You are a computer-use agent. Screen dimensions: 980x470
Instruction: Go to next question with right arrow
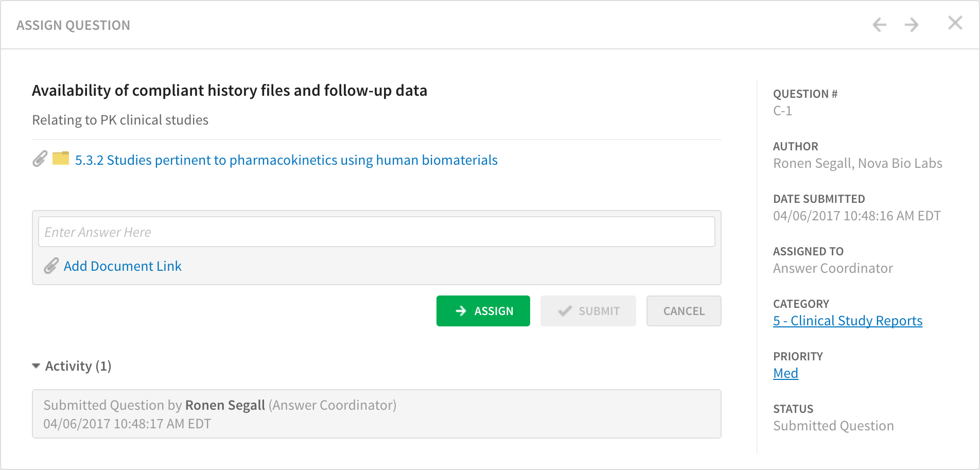[912, 25]
